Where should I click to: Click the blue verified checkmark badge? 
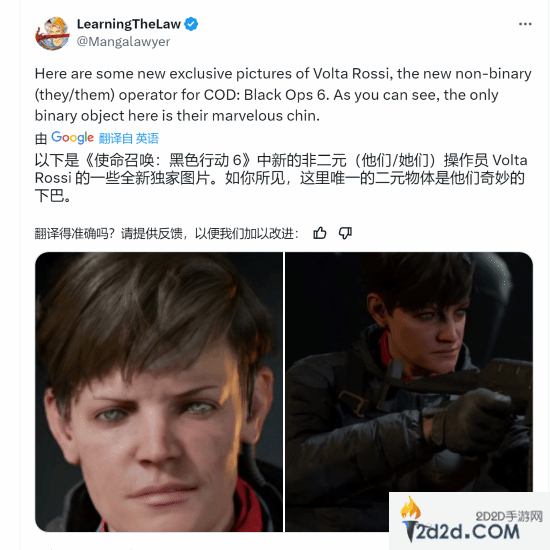(191, 24)
